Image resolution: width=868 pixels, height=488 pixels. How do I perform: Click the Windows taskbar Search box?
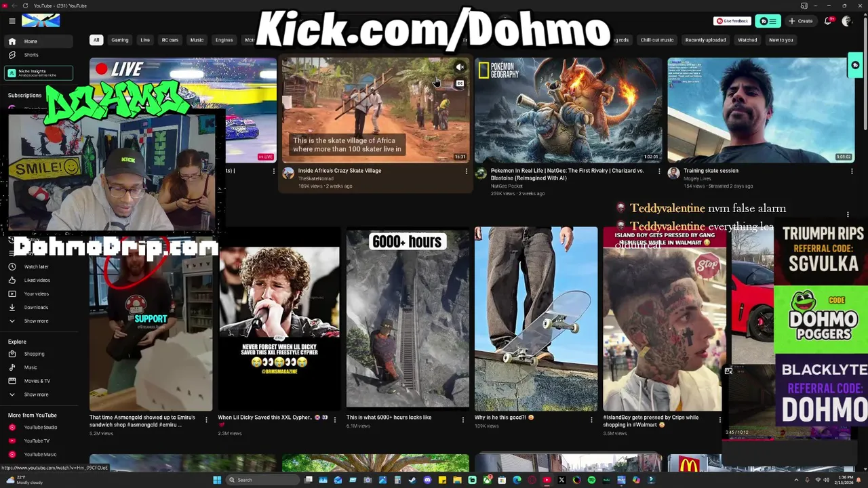coord(262,480)
